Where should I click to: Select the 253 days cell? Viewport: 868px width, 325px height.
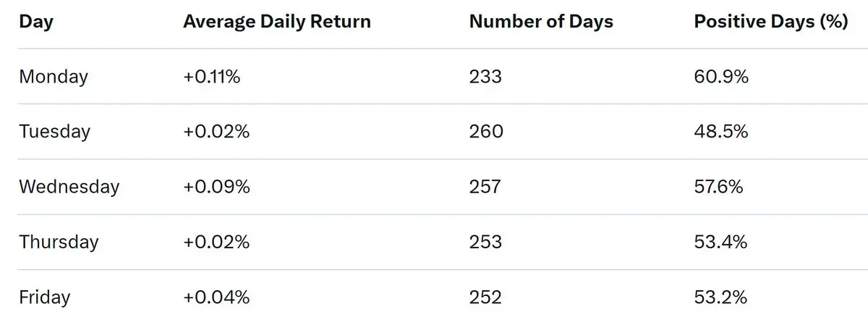click(x=485, y=242)
